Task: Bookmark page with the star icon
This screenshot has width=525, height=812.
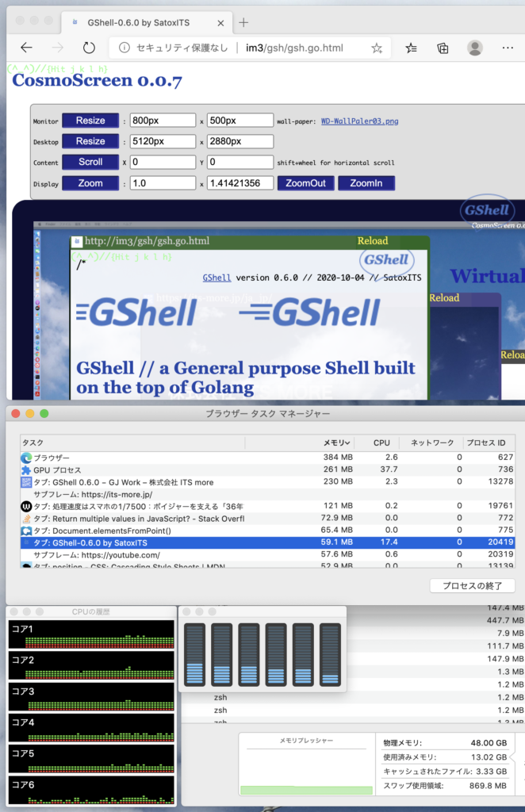Action: [376, 48]
